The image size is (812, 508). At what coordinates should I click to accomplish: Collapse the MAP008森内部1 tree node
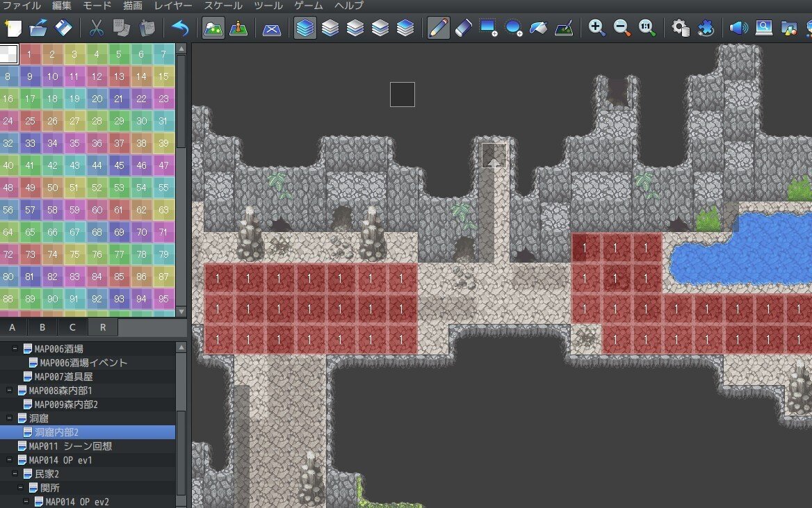coord(9,391)
